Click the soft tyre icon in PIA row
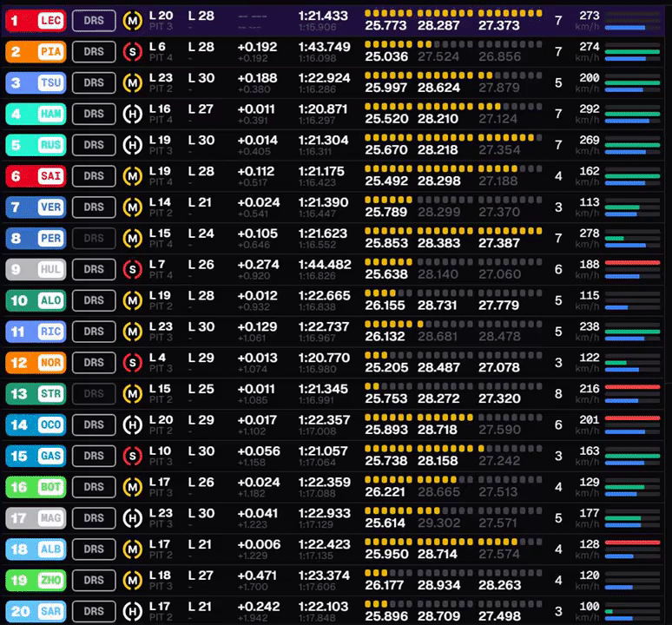Image resolution: width=672 pixels, height=625 pixels. point(133,52)
